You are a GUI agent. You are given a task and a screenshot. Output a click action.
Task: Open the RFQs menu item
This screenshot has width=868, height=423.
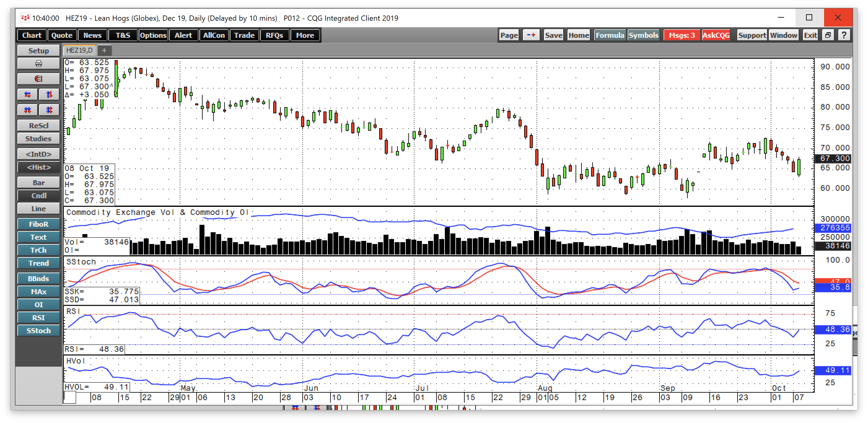click(x=275, y=35)
